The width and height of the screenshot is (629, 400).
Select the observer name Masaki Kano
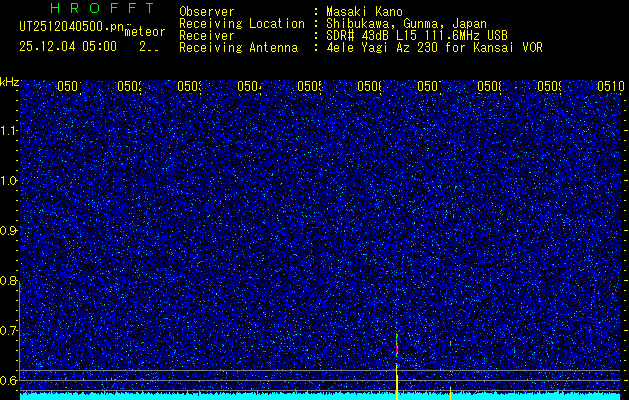(364, 12)
